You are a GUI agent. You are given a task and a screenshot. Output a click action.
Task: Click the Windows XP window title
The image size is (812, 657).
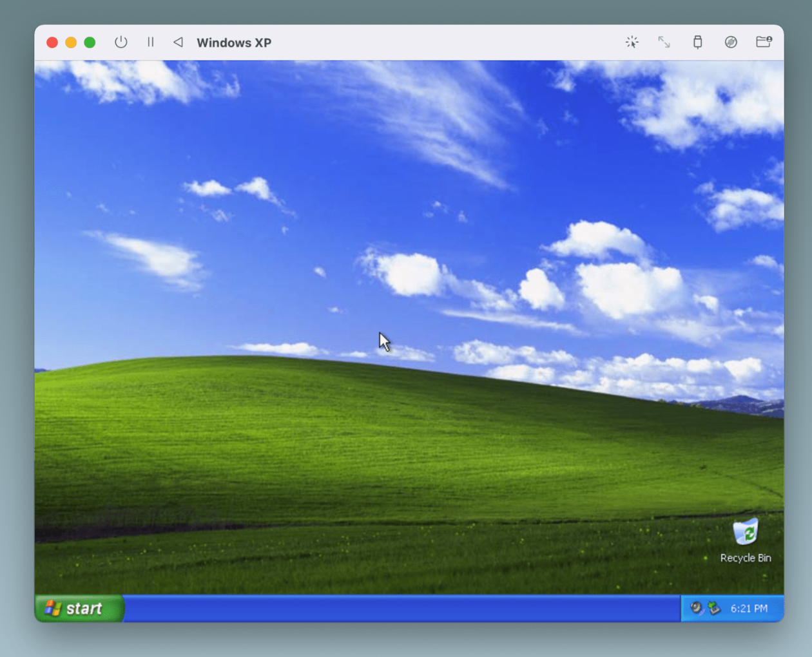point(234,43)
